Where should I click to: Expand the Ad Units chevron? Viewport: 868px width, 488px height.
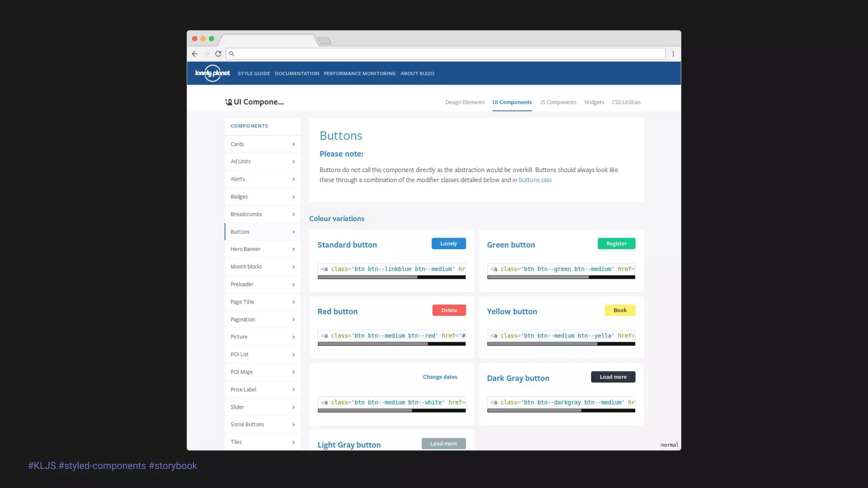[293, 162]
